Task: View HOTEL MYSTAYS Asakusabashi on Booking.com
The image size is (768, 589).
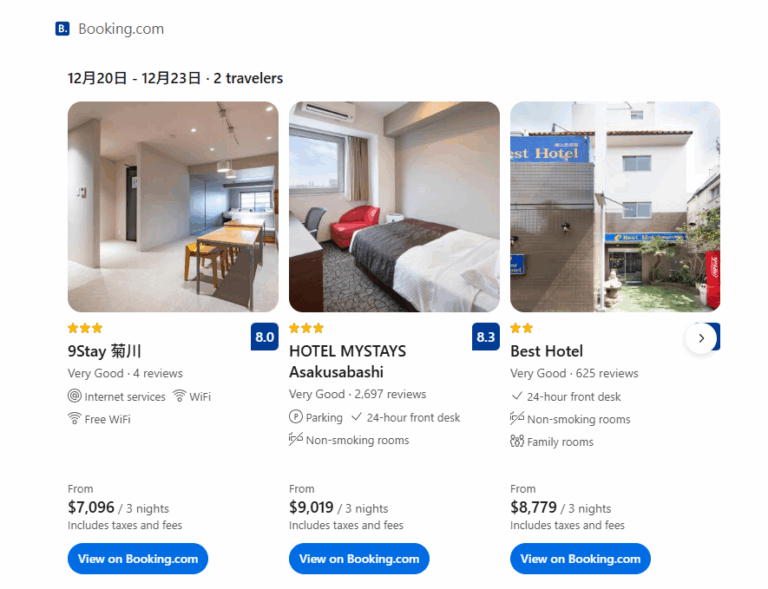Action: point(359,559)
